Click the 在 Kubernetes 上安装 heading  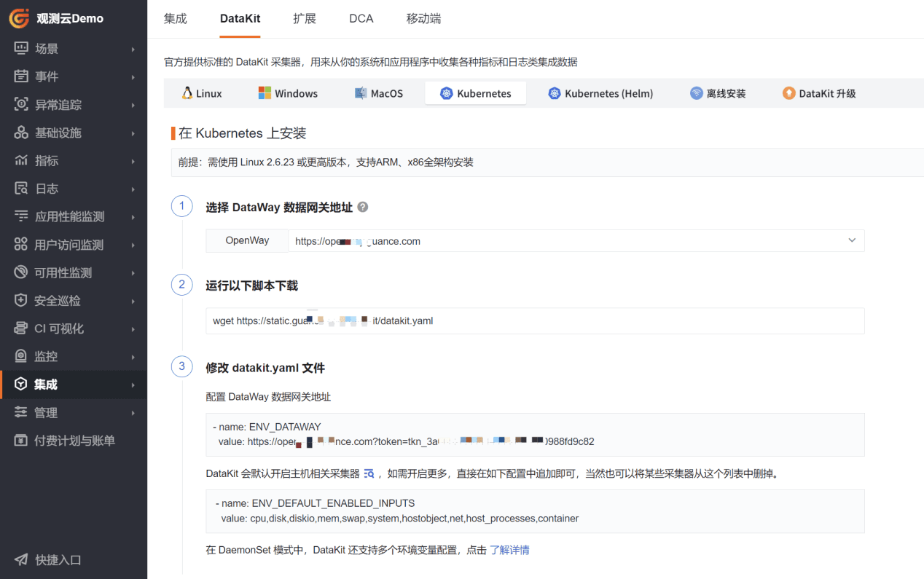point(243,133)
